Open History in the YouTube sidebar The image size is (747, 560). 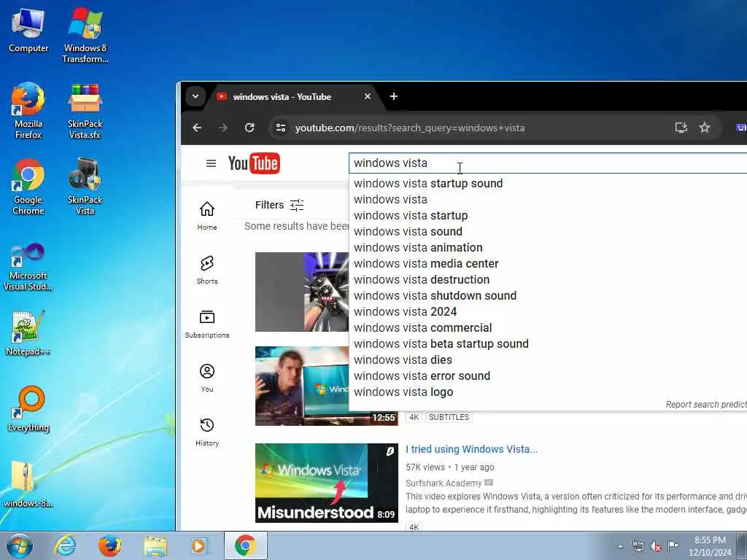(x=207, y=432)
